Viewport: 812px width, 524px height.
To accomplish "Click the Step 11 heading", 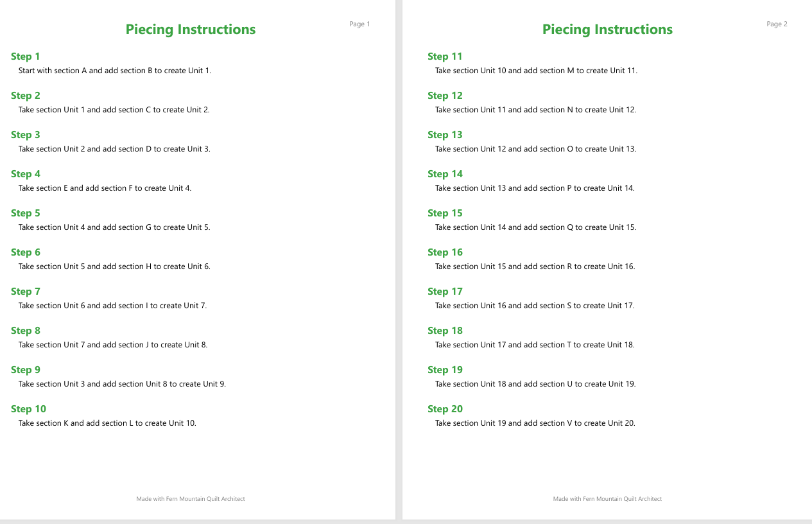I will 445,57.
